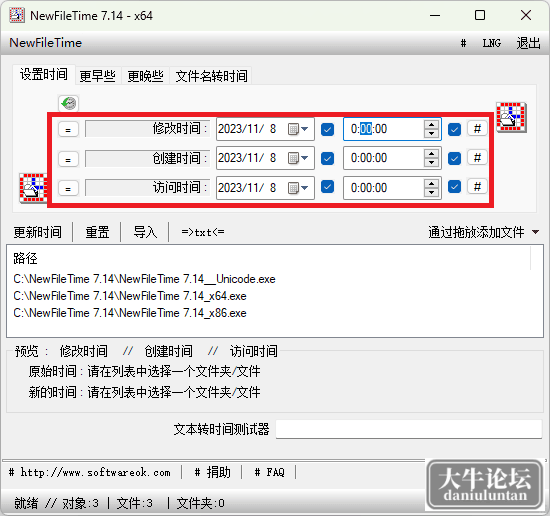Click the NewFileTime label in the menu bar

tap(46, 43)
